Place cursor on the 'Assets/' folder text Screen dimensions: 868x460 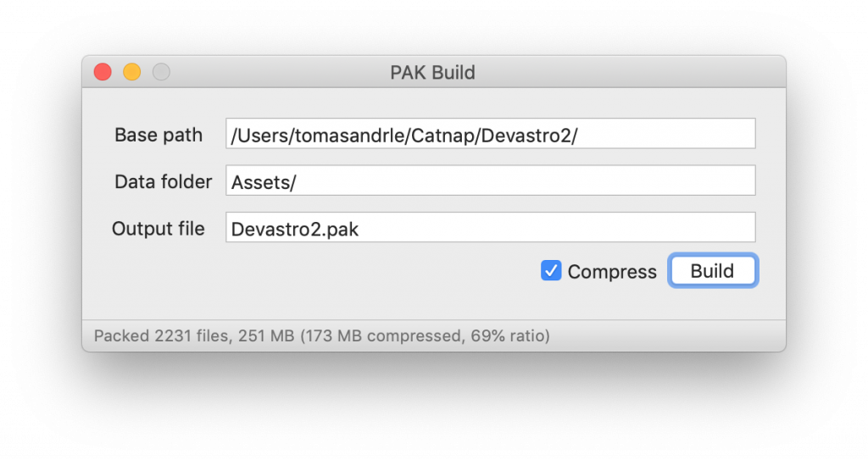264,183
